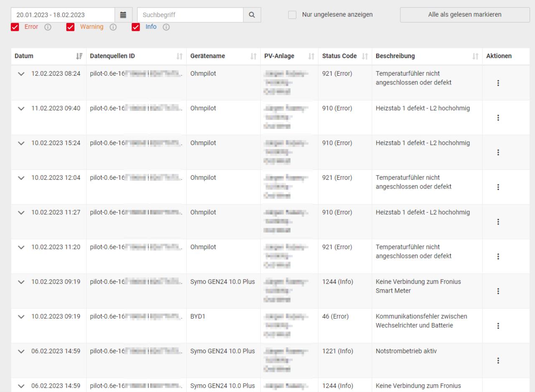Screen dimensions: 535x392
Task: Sort by Datenquellen ID column icon
Action: click(180, 56)
